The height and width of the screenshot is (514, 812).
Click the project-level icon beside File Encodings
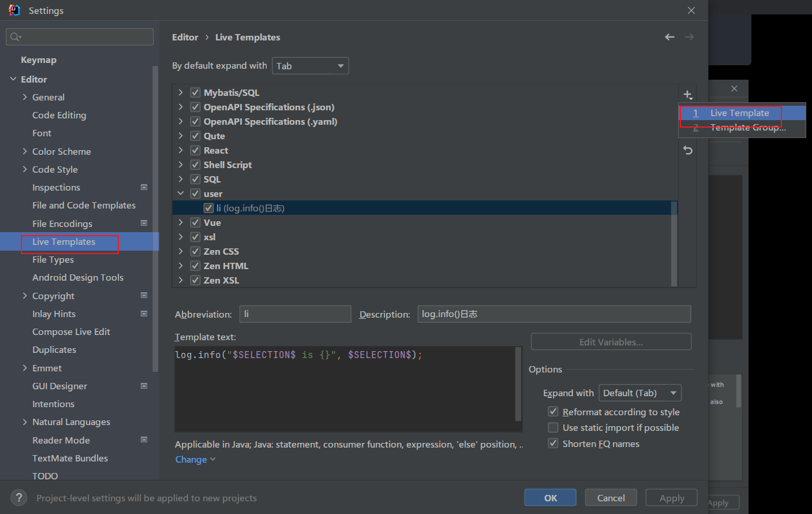144,223
